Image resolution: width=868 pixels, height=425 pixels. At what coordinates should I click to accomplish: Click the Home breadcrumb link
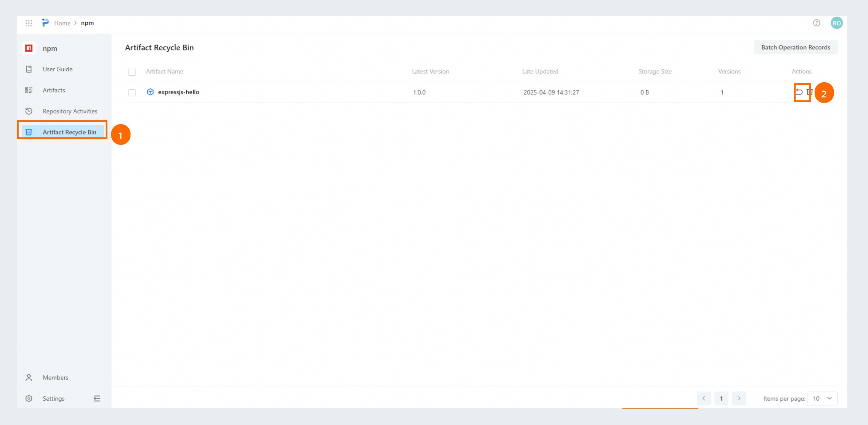click(62, 23)
